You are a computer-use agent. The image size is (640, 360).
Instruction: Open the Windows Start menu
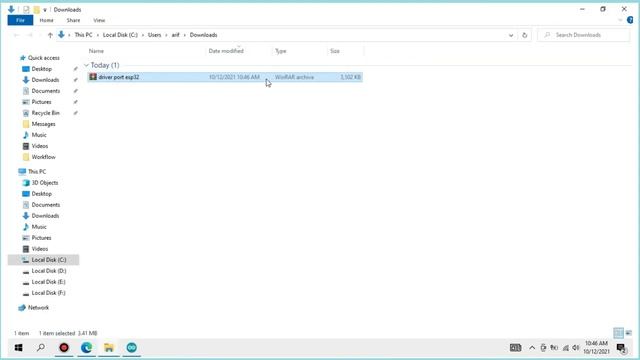tap(18, 348)
